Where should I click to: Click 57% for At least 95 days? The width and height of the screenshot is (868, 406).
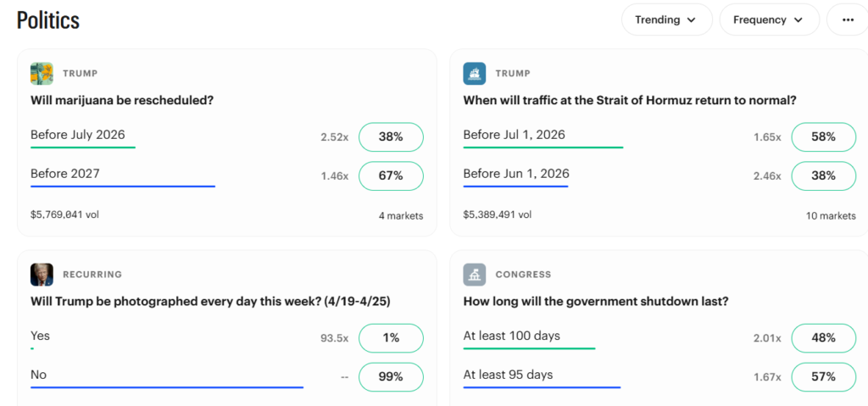point(823,376)
